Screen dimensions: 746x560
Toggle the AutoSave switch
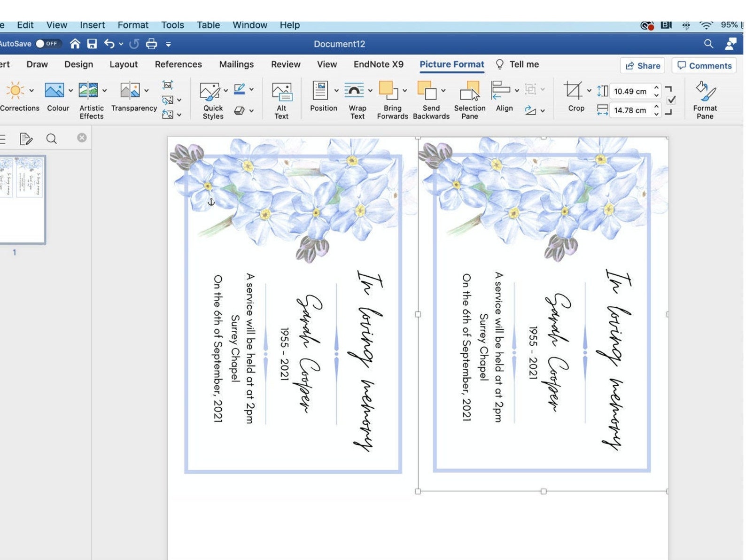(x=48, y=44)
